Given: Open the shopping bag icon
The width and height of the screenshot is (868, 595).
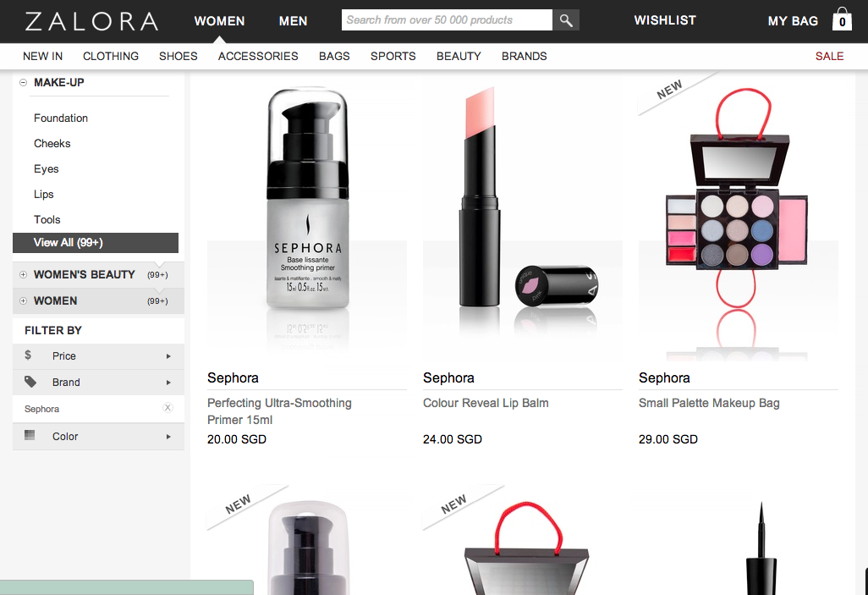Looking at the screenshot, I should click(842, 19).
